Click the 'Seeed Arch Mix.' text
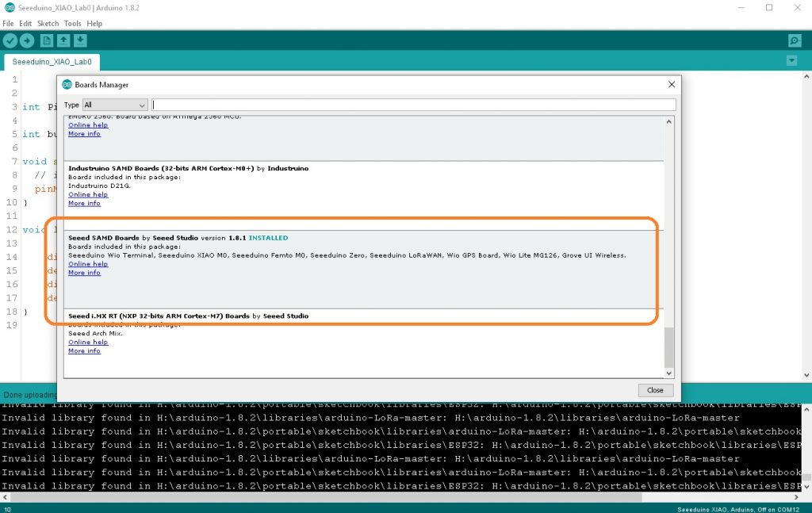This screenshot has height=513, width=812. coord(95,333)
